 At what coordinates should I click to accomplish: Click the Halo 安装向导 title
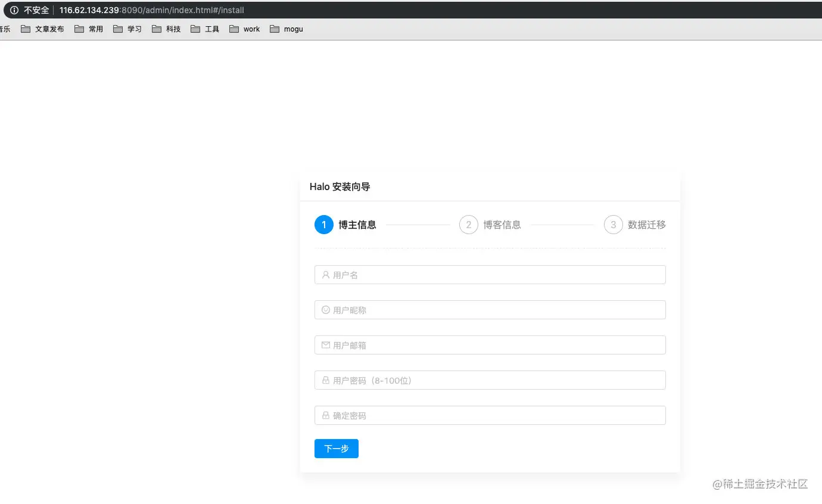[340, 186]
